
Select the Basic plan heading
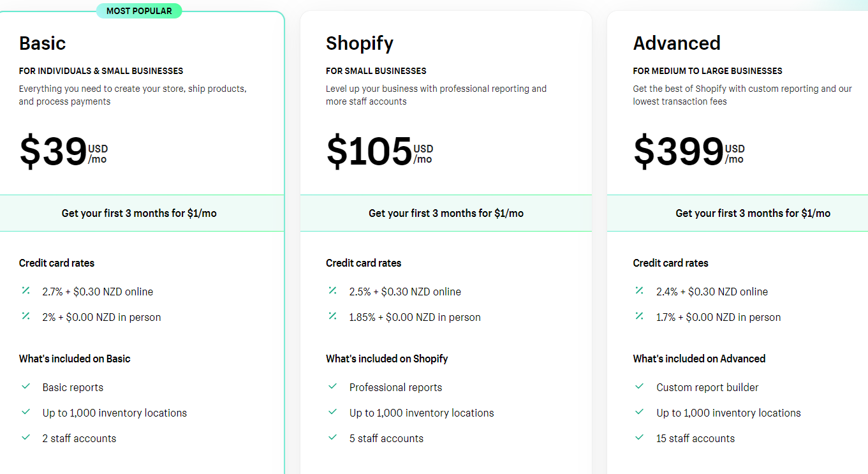click(43, 43)
